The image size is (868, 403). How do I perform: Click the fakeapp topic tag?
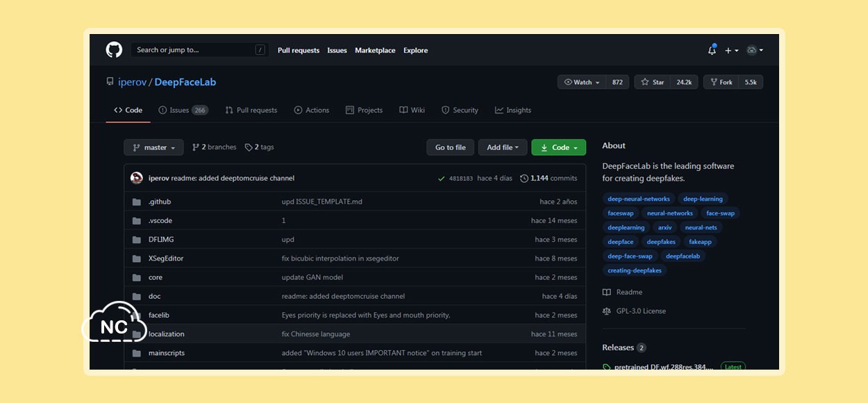click(x=701, y=242)
